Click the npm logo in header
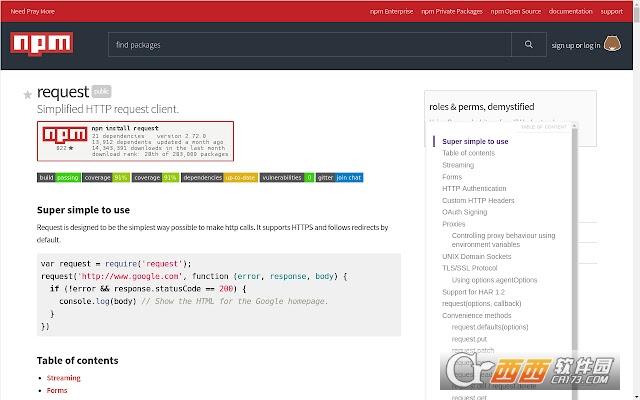The height and width of the screenshot is (400, 640). pos(42,43)
